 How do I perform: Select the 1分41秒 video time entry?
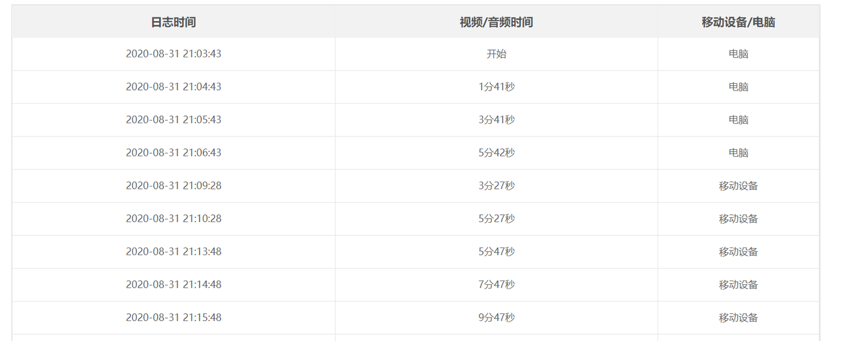tap(496, 87)
